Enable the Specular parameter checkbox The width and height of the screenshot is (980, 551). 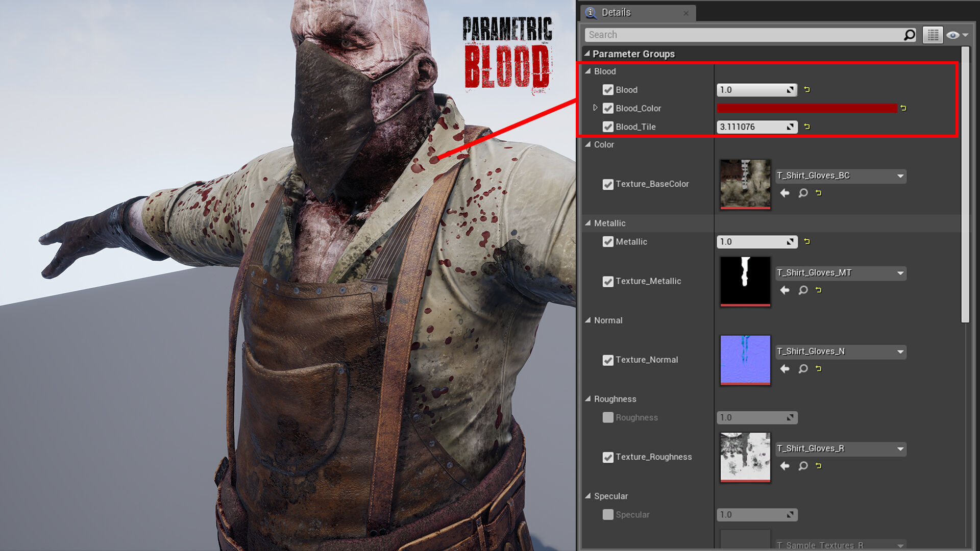[608, 514]
